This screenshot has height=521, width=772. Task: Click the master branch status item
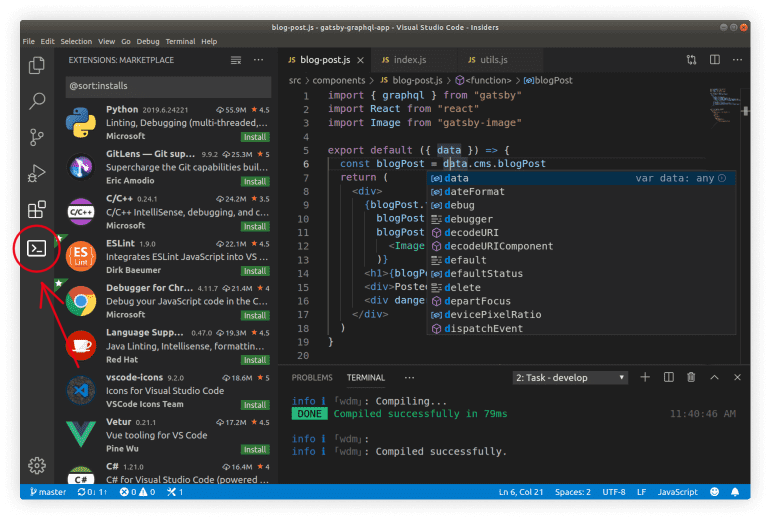point(48,492)
